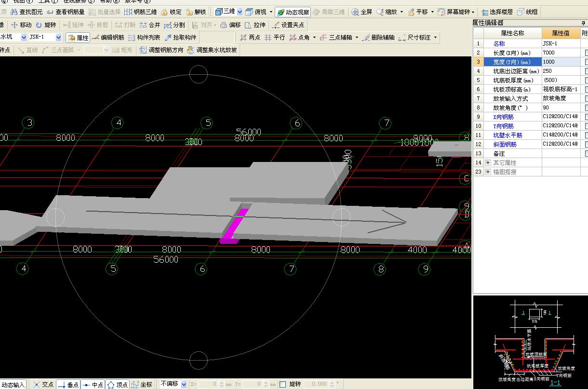The image size is (588, 389).
Task: Check the 旋转 rotation checkbox
Action: [283, 384]
